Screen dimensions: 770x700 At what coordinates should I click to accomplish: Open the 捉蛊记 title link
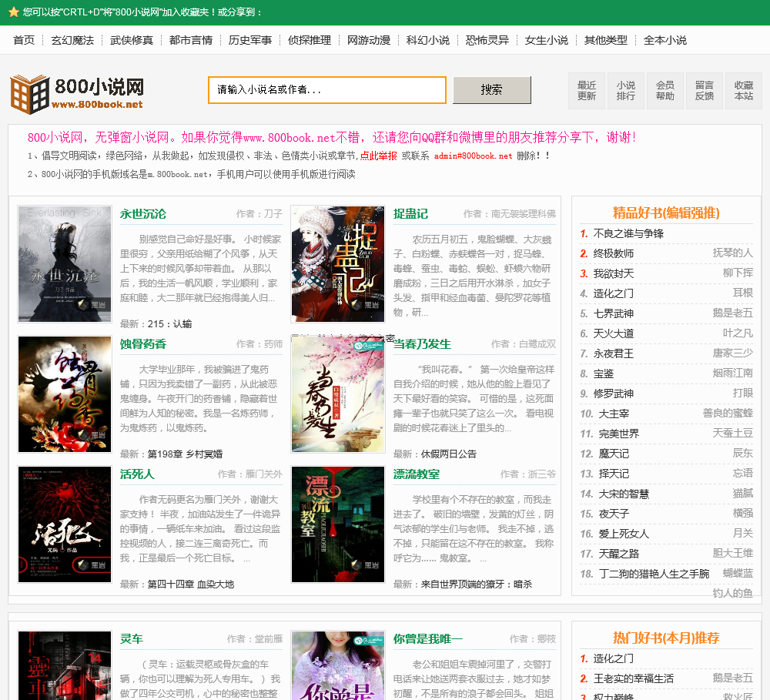[x=410, y=213]
